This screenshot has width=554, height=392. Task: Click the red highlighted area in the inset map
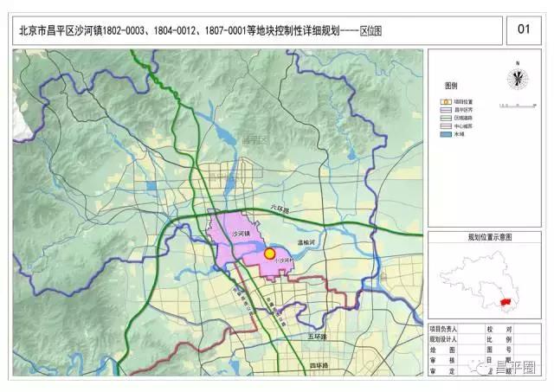pyautogui.click(x=506, y=302)
